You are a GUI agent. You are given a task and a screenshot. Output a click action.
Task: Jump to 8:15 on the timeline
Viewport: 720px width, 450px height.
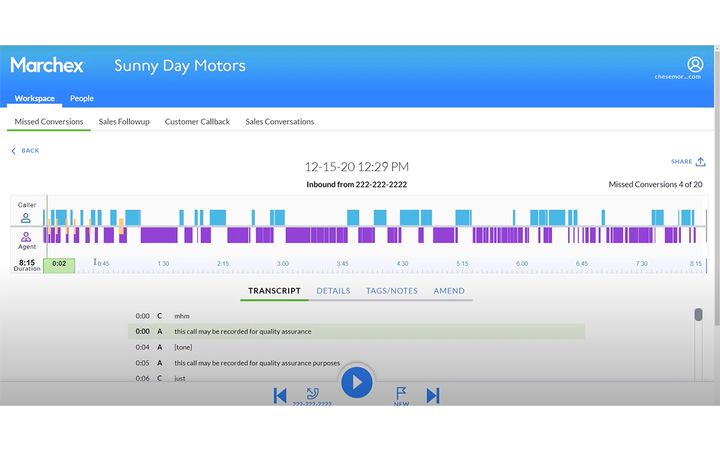click(x=695, y=264)
